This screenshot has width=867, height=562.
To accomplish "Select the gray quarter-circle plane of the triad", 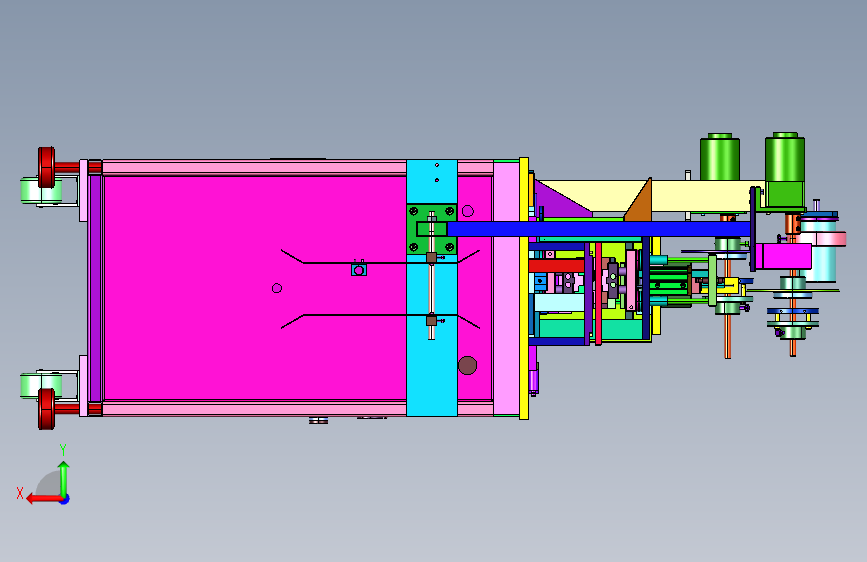I will tap(48, 483).
